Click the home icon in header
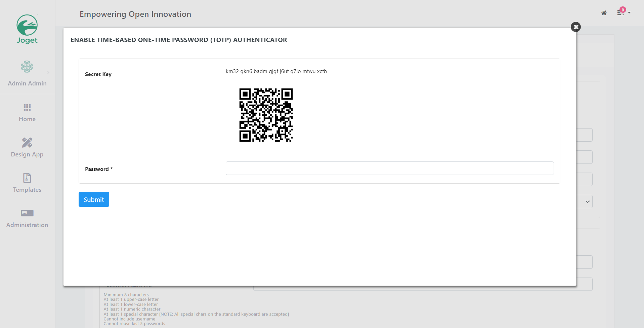This screenshot has width=644, height=328. [604, 13]
